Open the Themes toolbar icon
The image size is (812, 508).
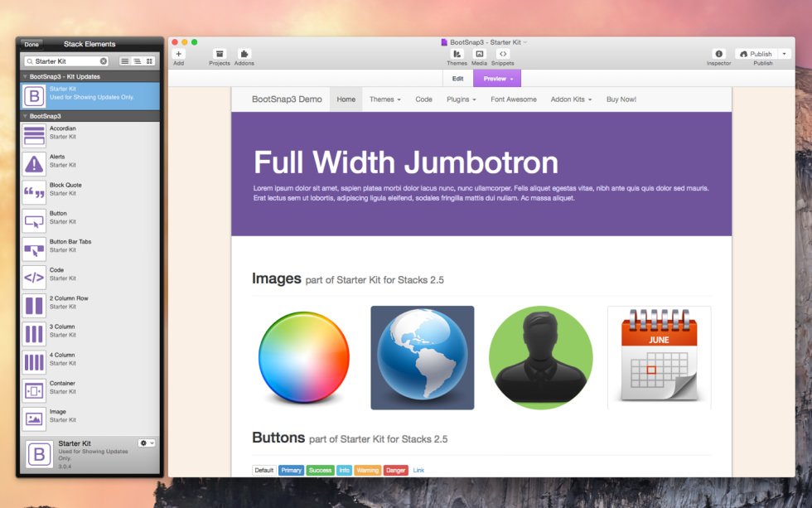pyautogui.click(x=457, y=54)
